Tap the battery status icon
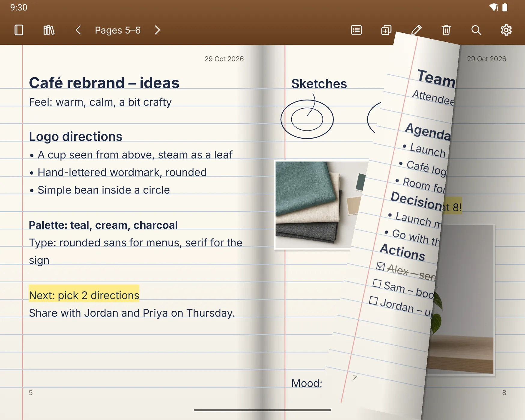Viewport: 525px width, 420px height. click(505, 7)
